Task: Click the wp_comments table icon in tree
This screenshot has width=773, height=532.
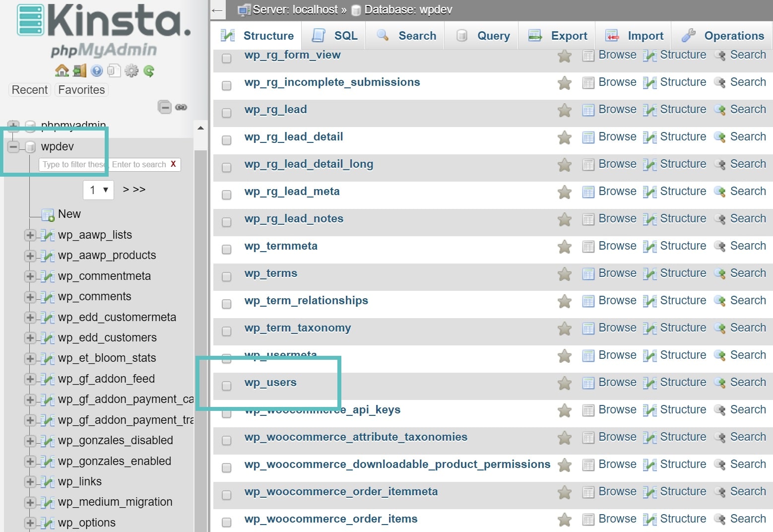Action: click(x=48, y=297)
